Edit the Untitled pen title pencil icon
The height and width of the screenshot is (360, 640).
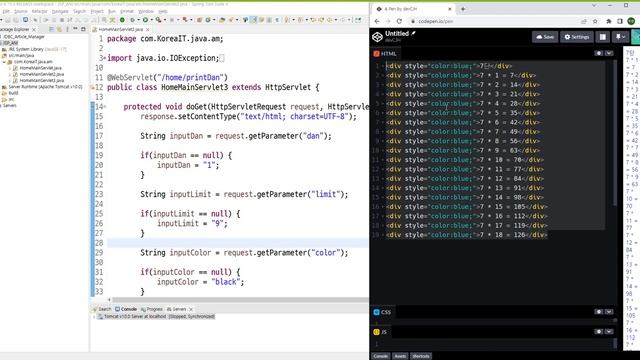[x=413, y=33]
